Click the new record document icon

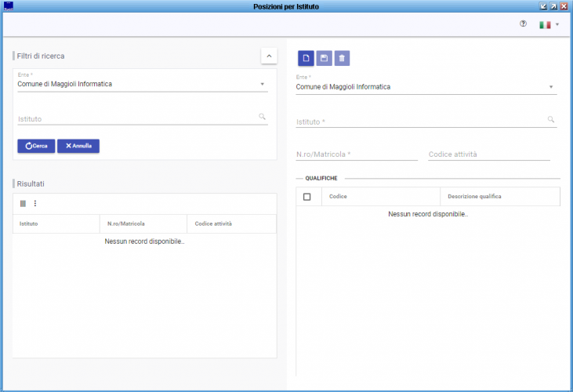click(x=306, y=59)
